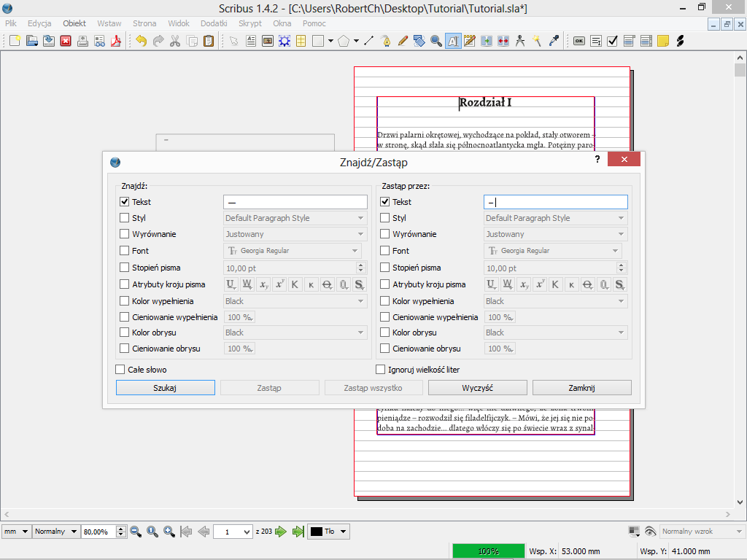Go to next page with green arrow
The height and width of the screenshot is (560, 747).
[281, 532]
